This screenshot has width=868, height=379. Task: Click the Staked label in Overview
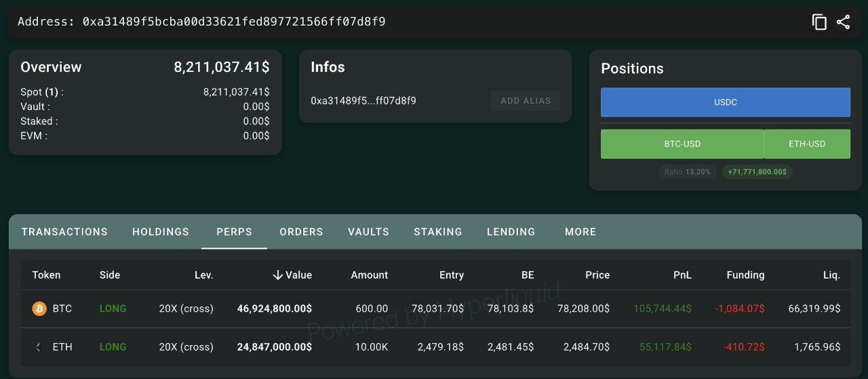coord(39,121)
